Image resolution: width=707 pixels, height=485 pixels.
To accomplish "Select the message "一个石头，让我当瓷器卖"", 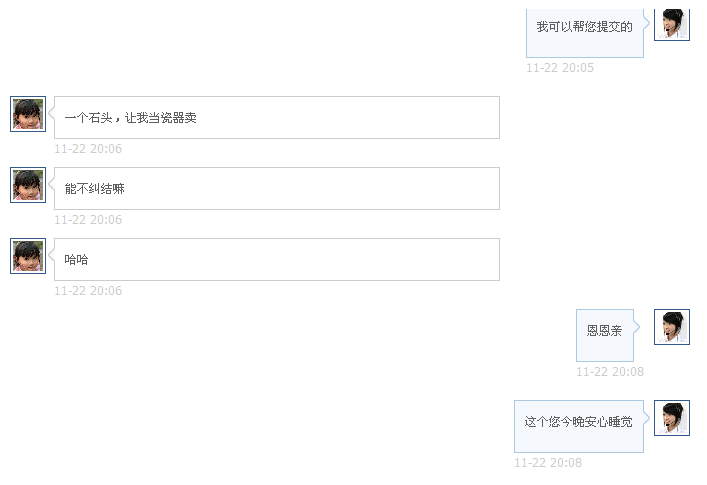I will click(276, 118).
